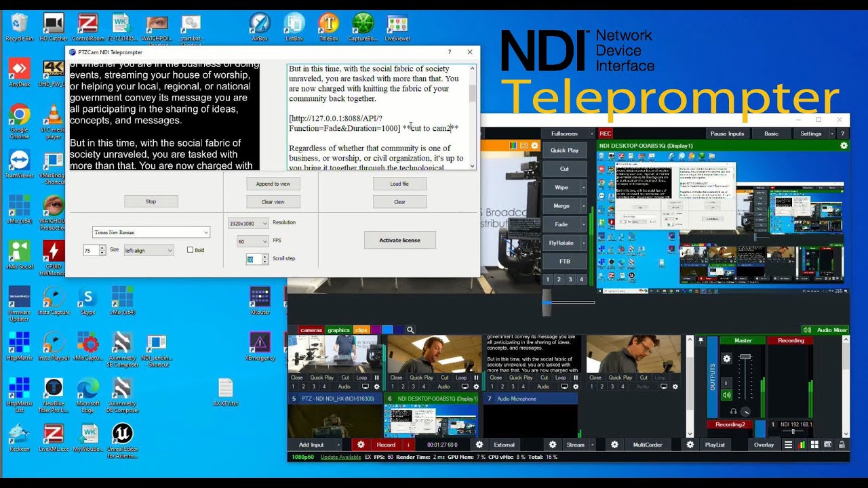Select the graphics category tab in vMix

[x=338, y=330]
